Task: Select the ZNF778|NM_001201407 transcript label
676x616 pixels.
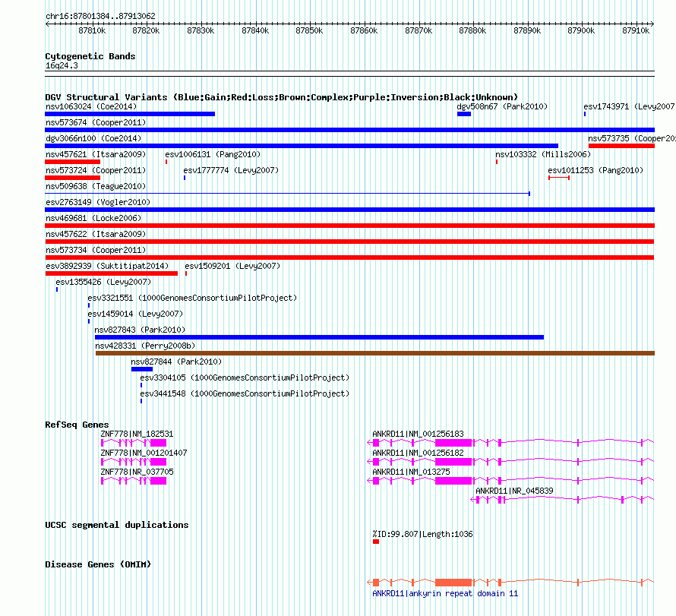Action: [x=144, y=453]
